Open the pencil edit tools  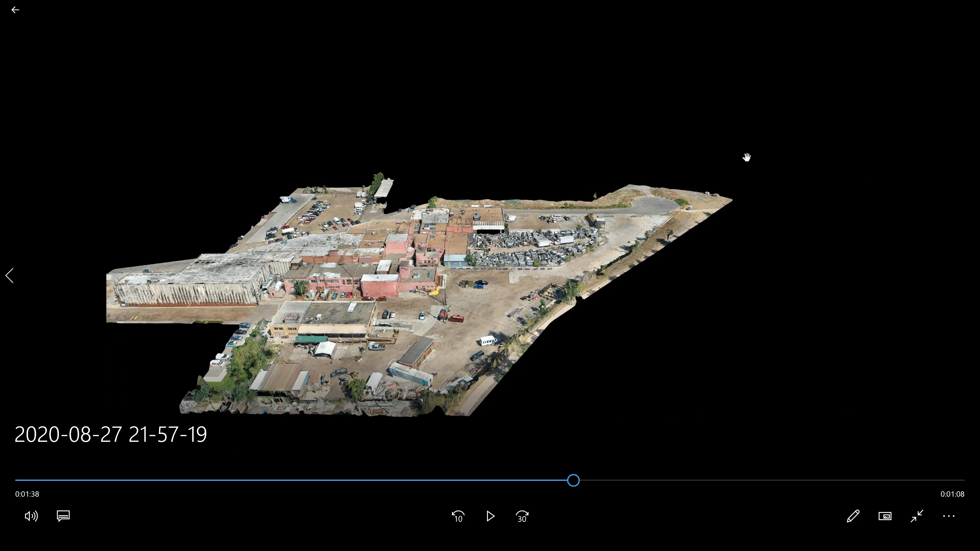click(x=853, y=516)
